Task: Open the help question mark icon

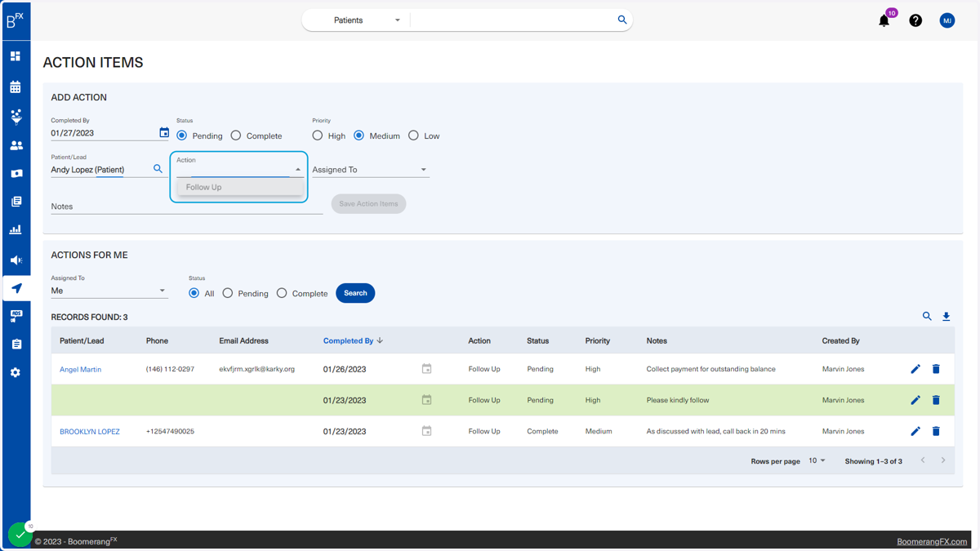Action: click(x=915, y=20)
